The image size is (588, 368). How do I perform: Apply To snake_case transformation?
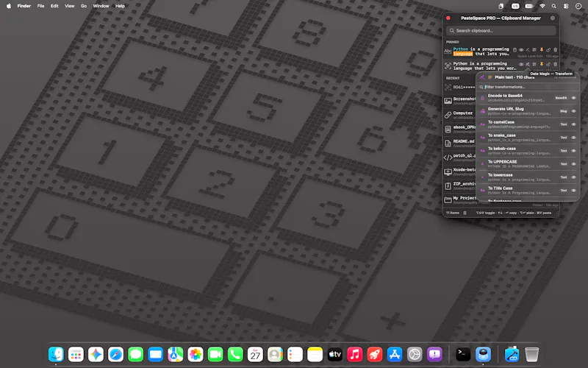[x=528, y=138]
